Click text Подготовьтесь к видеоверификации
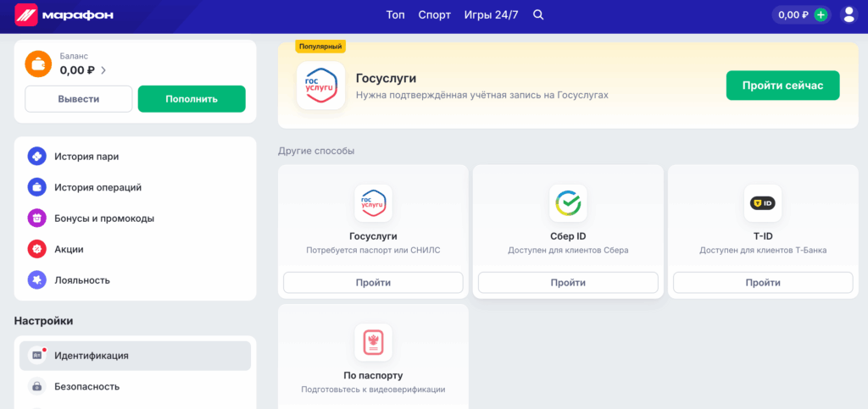Viewport: 868px width, 409px height. 373,390
